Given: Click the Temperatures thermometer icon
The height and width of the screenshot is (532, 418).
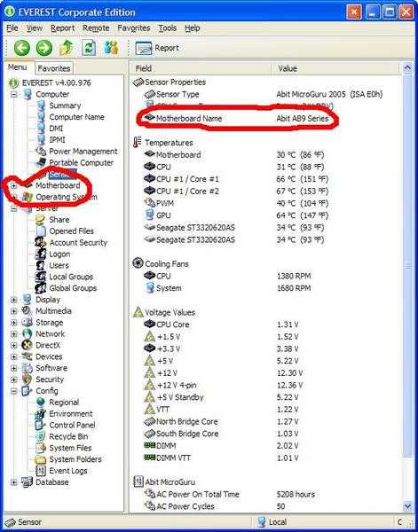Looking at the screenshot, I should coord(138,143).
